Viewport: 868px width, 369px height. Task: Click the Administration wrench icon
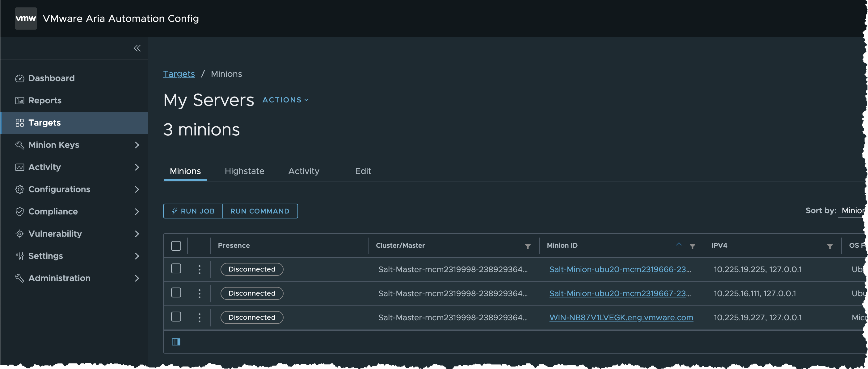coord(19,278)
